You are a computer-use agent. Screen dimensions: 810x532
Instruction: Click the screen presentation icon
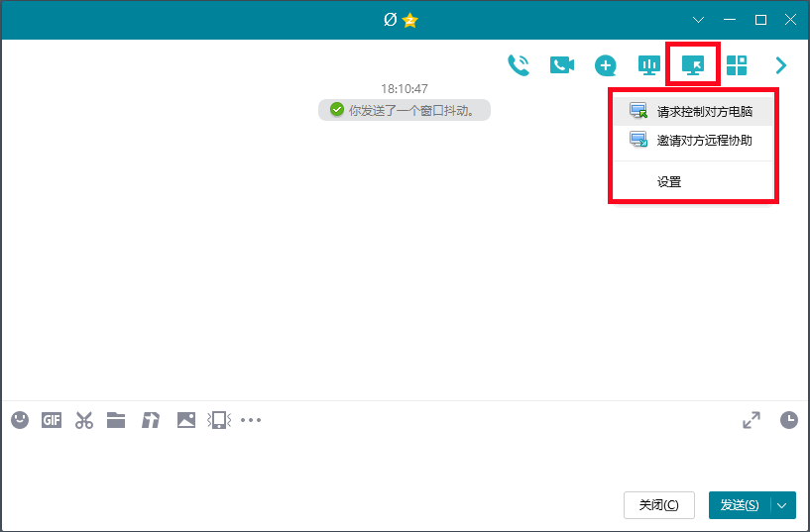click(649, 65)
